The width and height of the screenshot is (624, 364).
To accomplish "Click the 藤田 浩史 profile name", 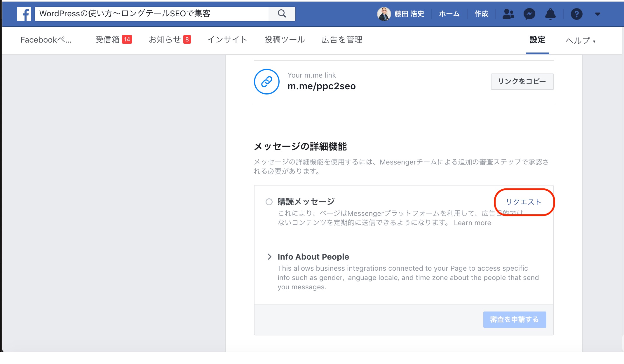I will 409,14.
